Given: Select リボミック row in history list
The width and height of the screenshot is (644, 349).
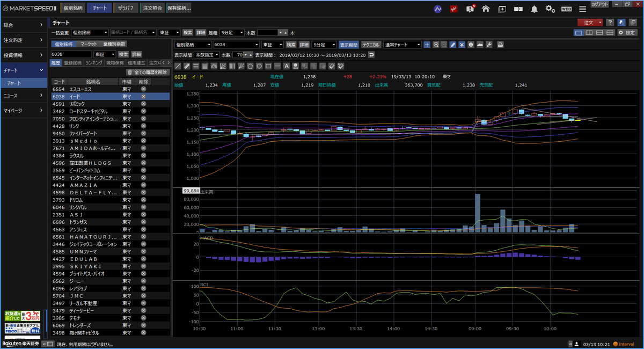Looking at the screenshot, I should (x=110, y=104).
